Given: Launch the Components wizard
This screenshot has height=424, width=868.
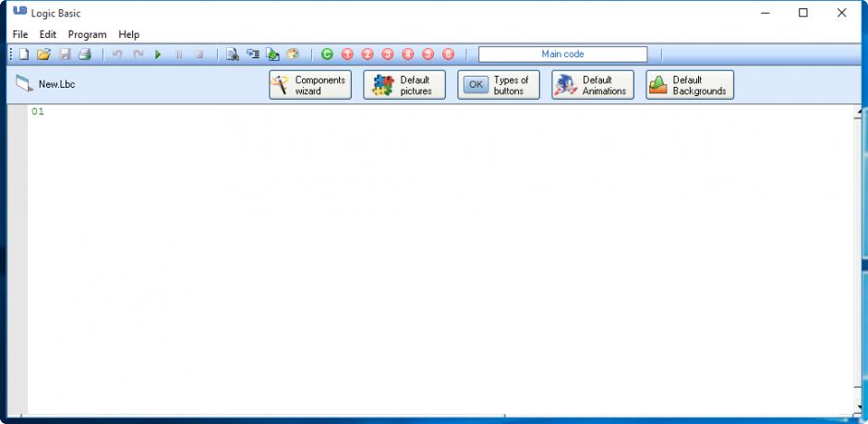Looking at the screenshot, I should coord(310,85).
